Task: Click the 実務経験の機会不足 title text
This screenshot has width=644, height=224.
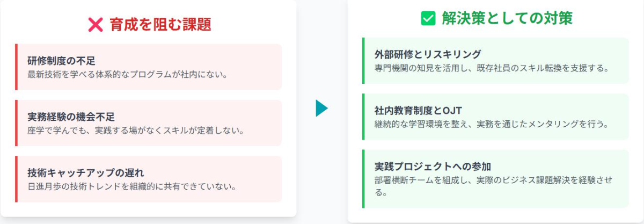Action: [x=71, y=117]
